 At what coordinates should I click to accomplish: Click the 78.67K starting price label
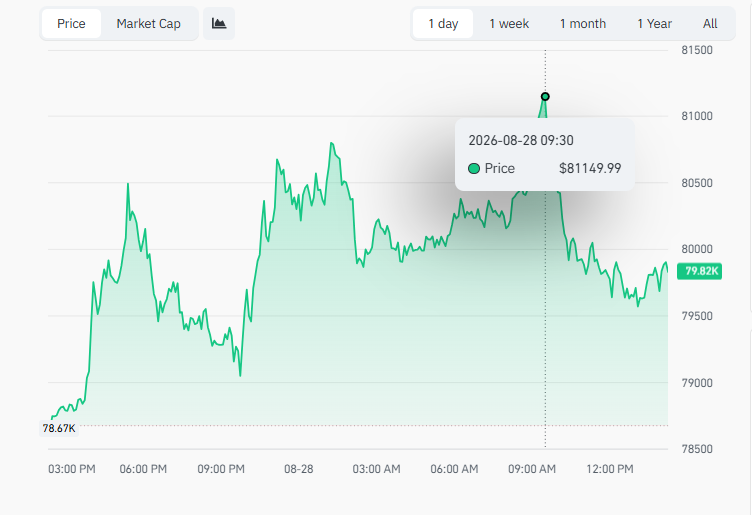pyautogui.click(x=59, y=428)
